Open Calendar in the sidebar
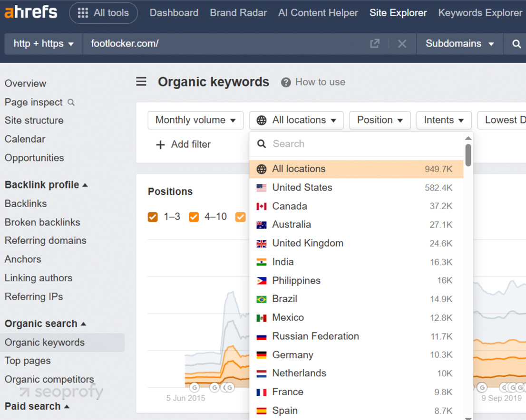 [x=25, y=139]
